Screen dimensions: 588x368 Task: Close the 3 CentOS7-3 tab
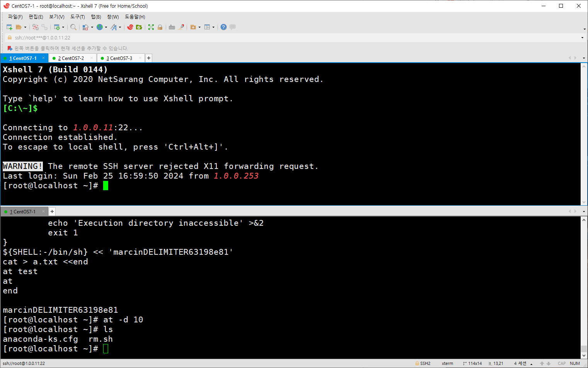[x=140, y=58]
